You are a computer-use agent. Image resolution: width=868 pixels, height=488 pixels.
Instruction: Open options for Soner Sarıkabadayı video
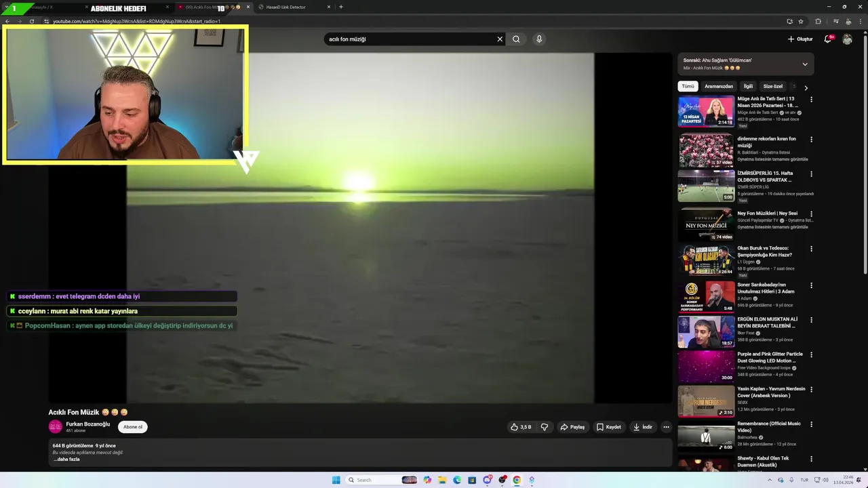pyautogui.click(x=811, y=285)
